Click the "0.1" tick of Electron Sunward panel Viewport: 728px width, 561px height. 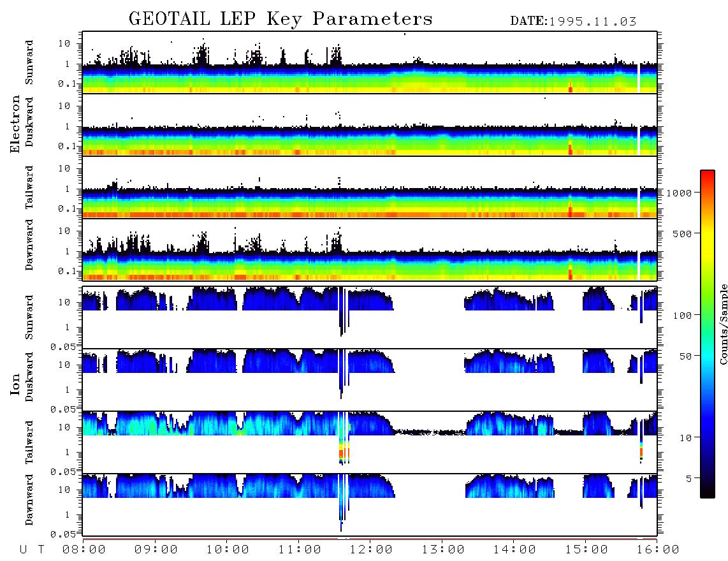click(66, 84)
